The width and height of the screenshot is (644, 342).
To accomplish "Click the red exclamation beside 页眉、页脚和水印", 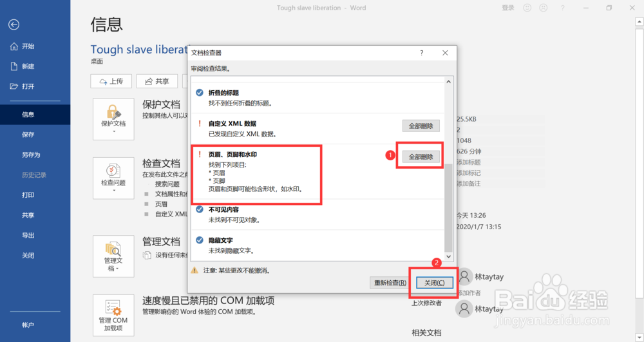I will pyautogui.click(x=200, y=155).
